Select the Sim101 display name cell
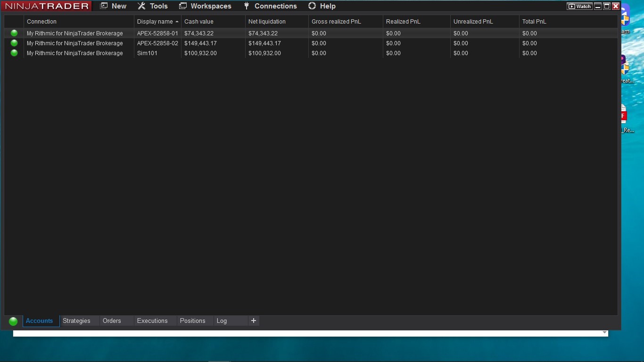Screen dimensions: 644x362 point(157,53)
